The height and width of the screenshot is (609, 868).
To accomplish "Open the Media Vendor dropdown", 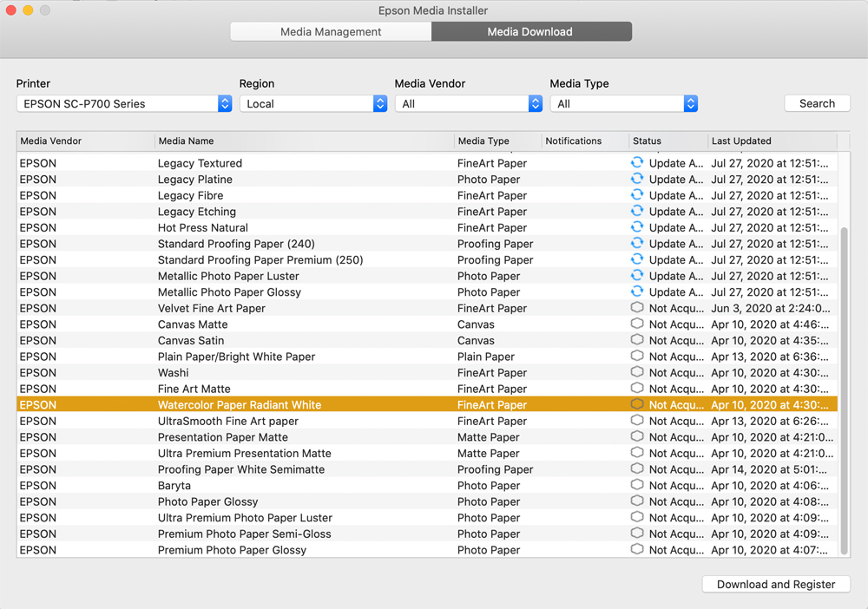I will click(x=469, y=103).
